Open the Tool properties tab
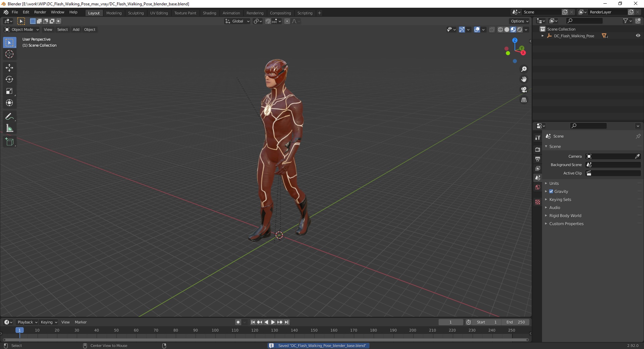The width and height of the screenshot is (644, 349). [538, 138]
